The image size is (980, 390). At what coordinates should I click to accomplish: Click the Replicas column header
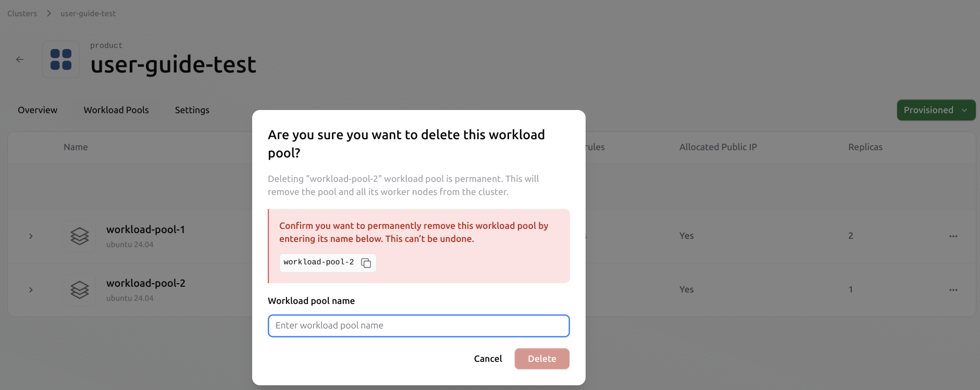[x=865, y=147]
